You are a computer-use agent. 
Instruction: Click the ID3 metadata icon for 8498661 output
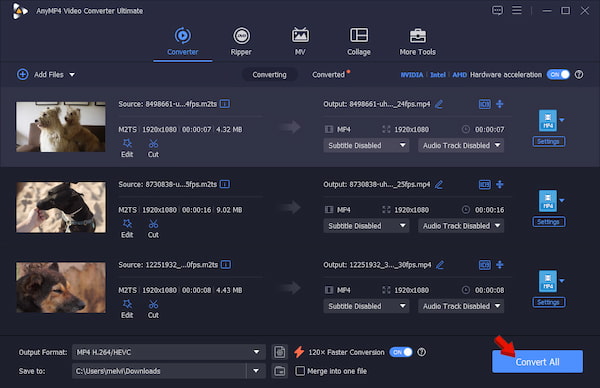[x=484, y=104]
